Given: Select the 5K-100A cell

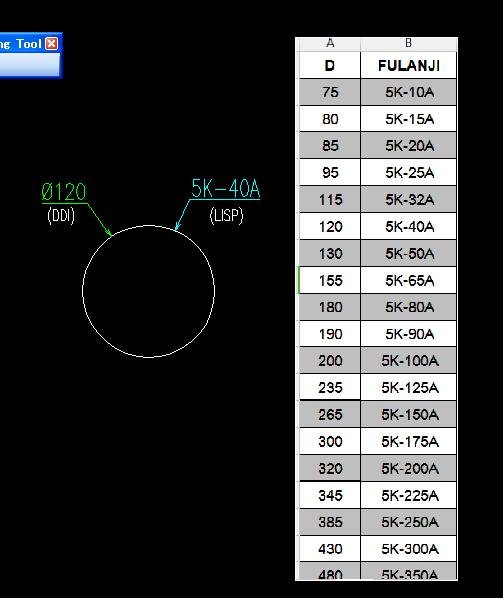Looking at the screenshot, I should point(408,360).
